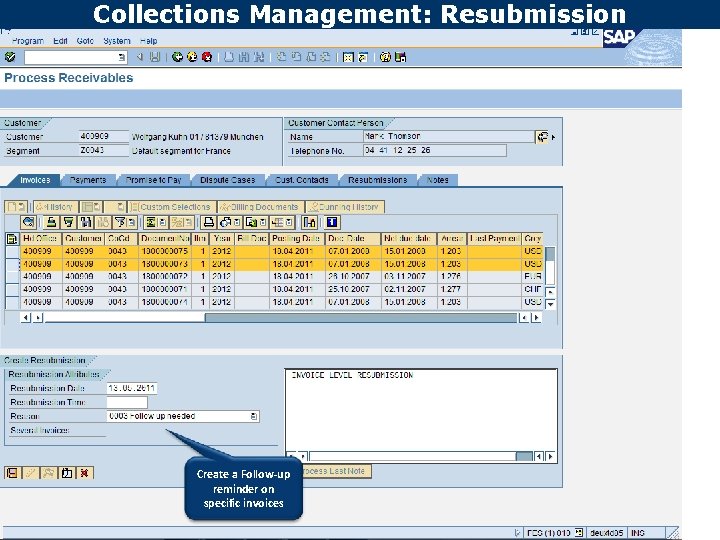Click the INVOICE LEVEL RESUBMISSION note text area

pyautogui.click(x=421, y=410)
